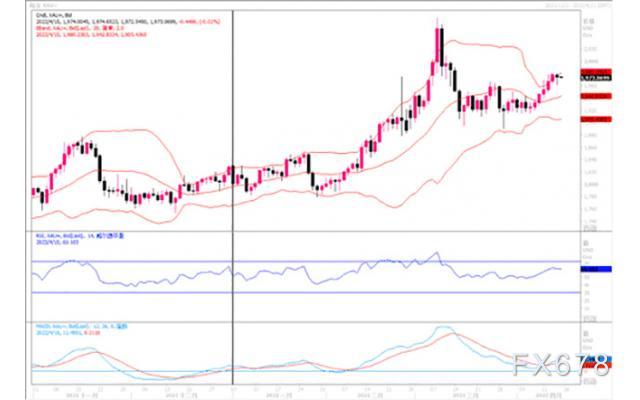This screenshot has height=400, width=640.
Task: Click the top red Bollinger upper band price label
Action: [596, 71]
